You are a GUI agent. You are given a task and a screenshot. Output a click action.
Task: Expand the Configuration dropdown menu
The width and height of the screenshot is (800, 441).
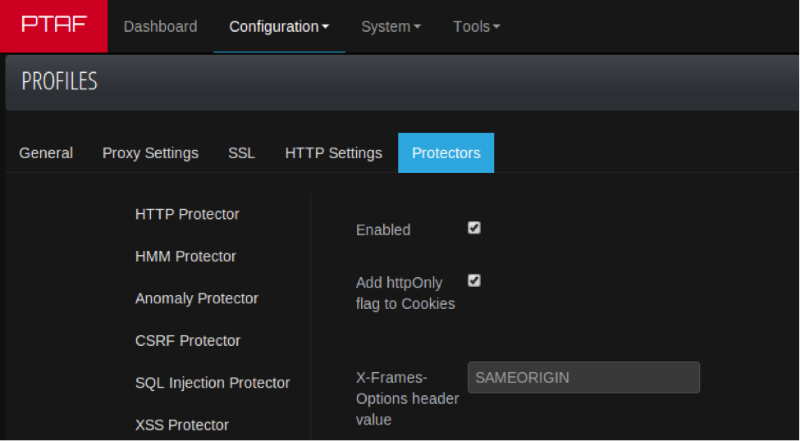(x=279, y=26)
